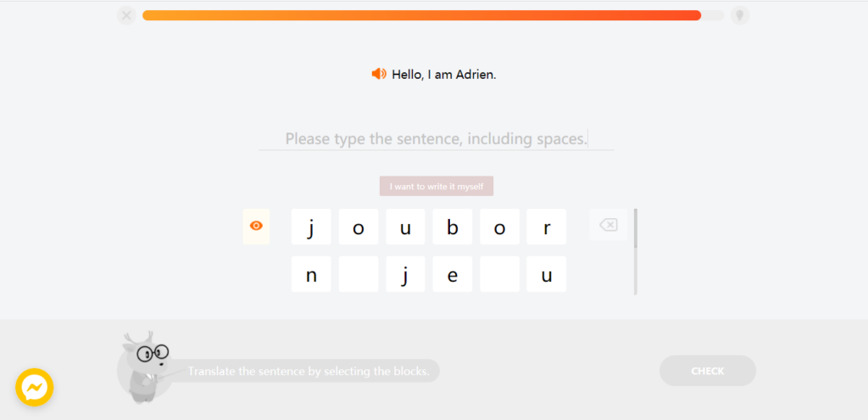Click the sentence input text field
This screenshot has height=420, width=868.
tap(437, 138)
